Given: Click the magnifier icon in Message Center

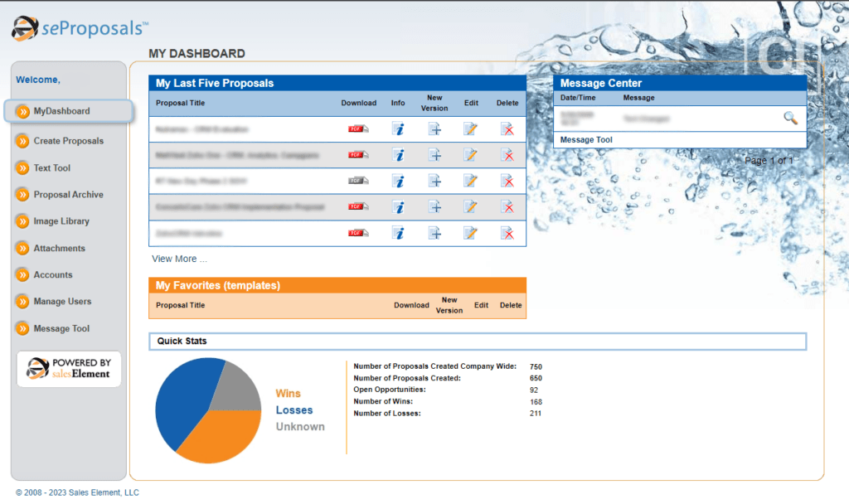Looking at the screenshot, I should click(790, 119).
